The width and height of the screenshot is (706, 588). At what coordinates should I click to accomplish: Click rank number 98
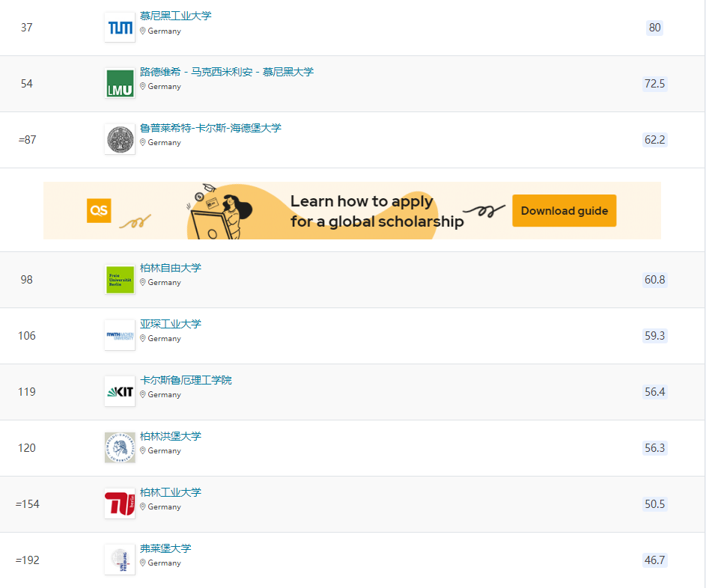[26, 280]
